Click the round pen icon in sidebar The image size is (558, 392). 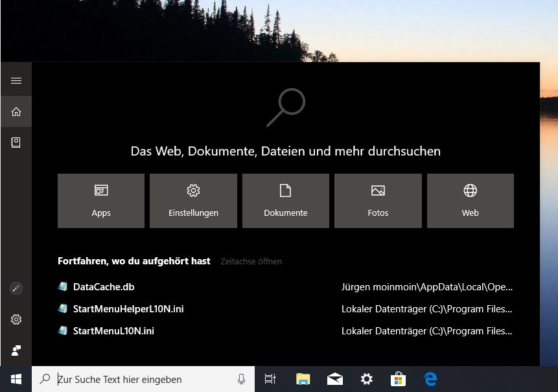coord(16,288)
